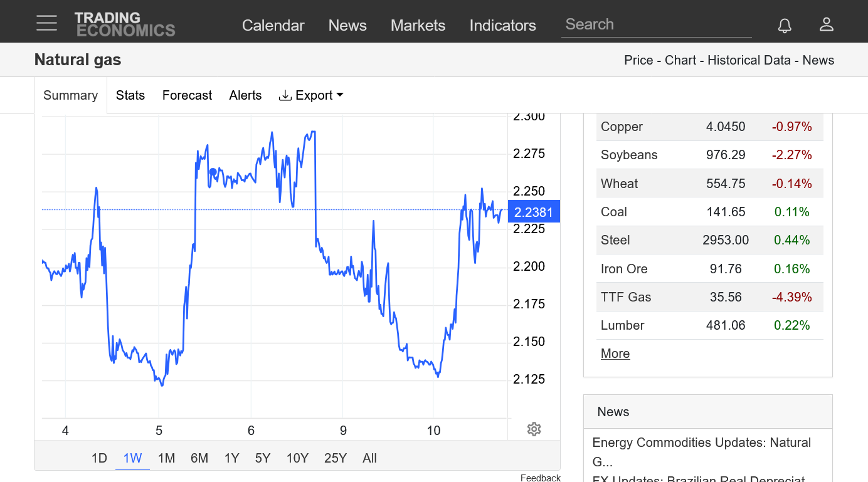Expand the Export dropdown
Viewport: 868px width, 482px height.
(312, 95)
